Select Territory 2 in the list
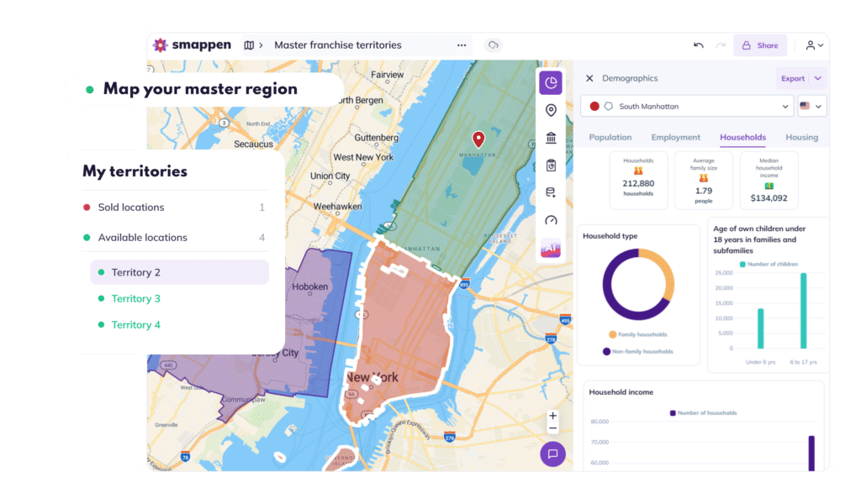This screenshot has height=504, width=861. point(179,272)
